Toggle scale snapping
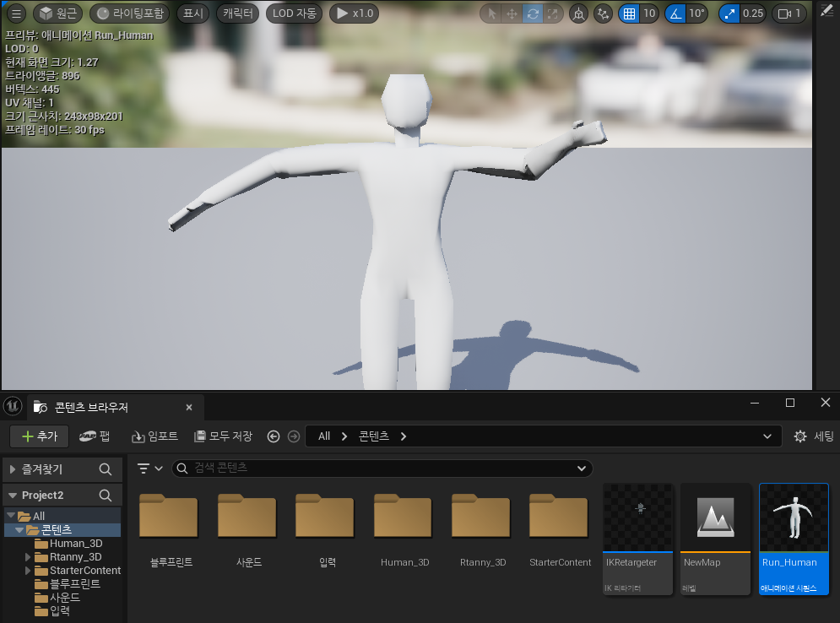 730,14
